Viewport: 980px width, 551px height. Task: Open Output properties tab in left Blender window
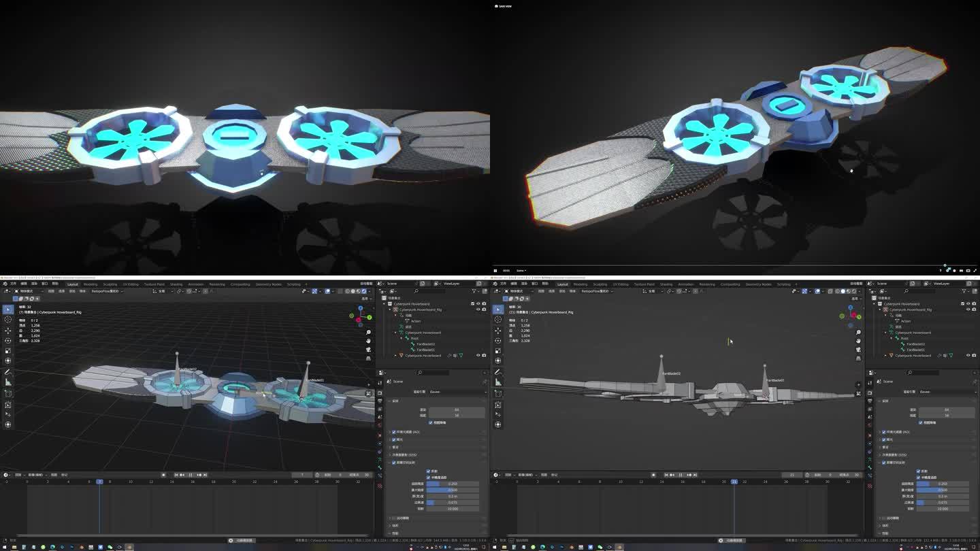pos(380,401)
